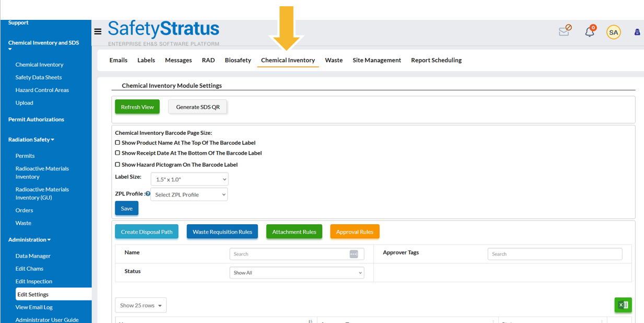Open Waste under Radiation Safety sidebar
Viewport: 644px width, 323px height.
(x=24, y=223)
